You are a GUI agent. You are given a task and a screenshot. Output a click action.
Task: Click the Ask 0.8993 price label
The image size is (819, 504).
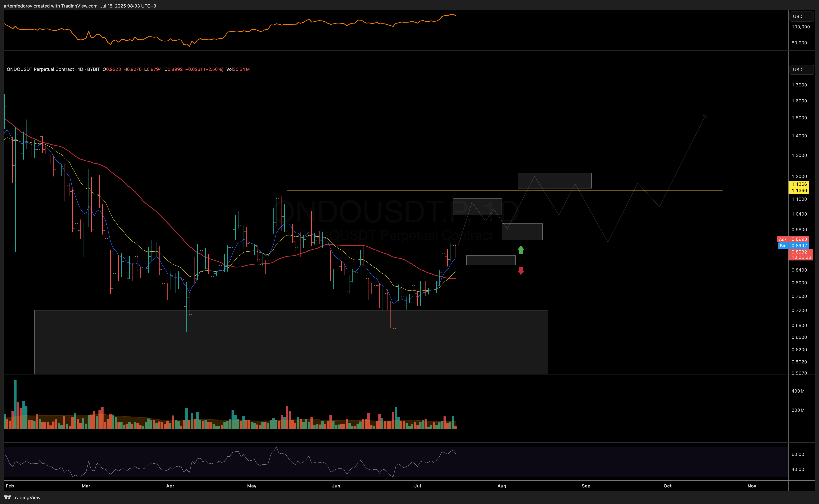[x=793, y=239]
